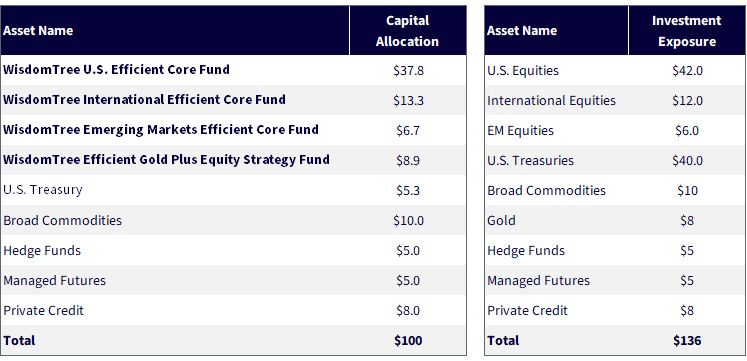Click the EM Equities $6.0 value
Image resolution: width=747 pixels, height=361 pixels.
point(687,130)
